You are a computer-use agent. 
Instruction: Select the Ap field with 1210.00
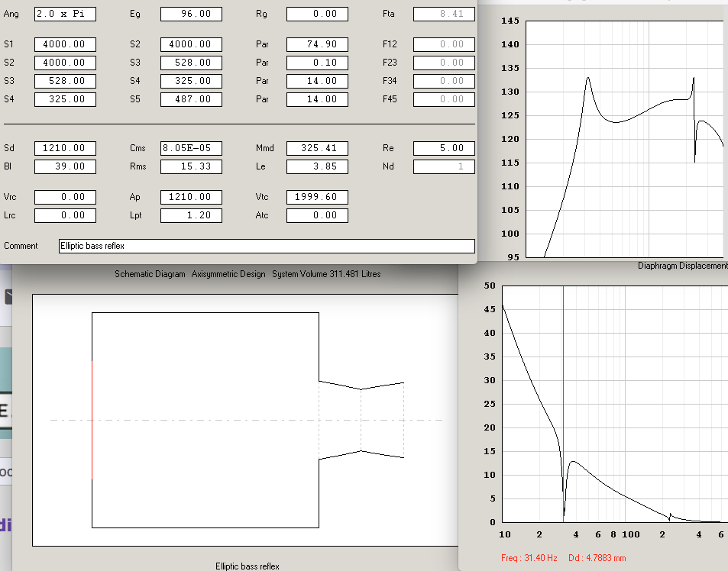(191, 197)
